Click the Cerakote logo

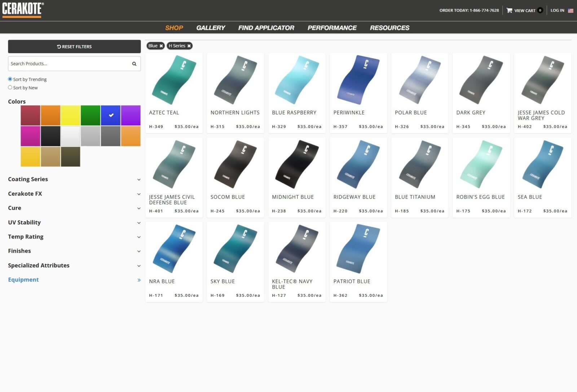point(23,9)
